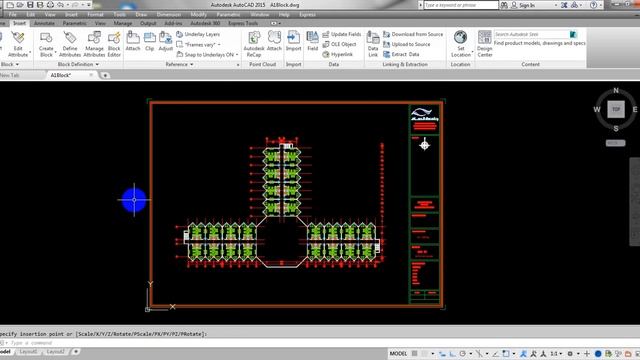Click Attach in the Reference panel
Image resolution: width=640 pixels, height=360 pixels.
(x=133, y=41)
